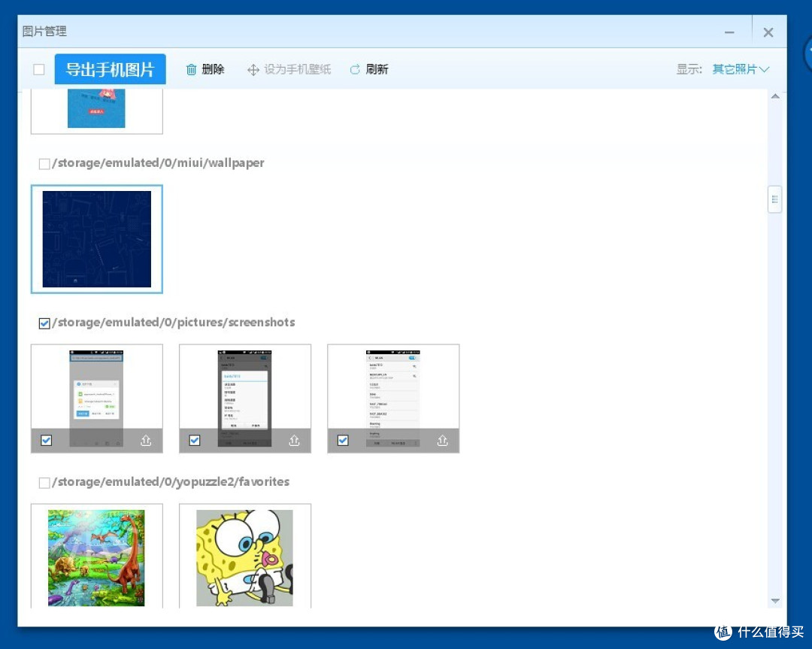Screen dimensions: 812x649
Task: Uncheck the second screenshot thumbnail's checkbox
Action: [194, 440]
